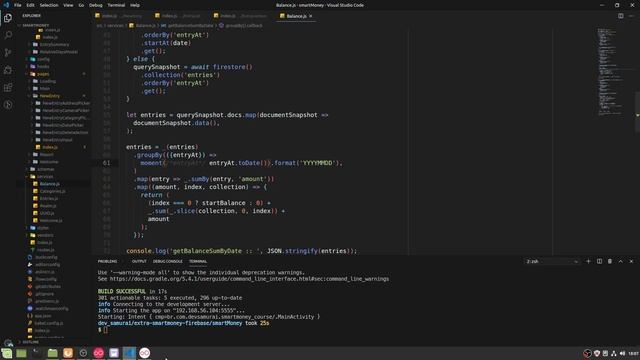Click the editor vertical scrollbar
640x360 pixels.
pos(637,112)
